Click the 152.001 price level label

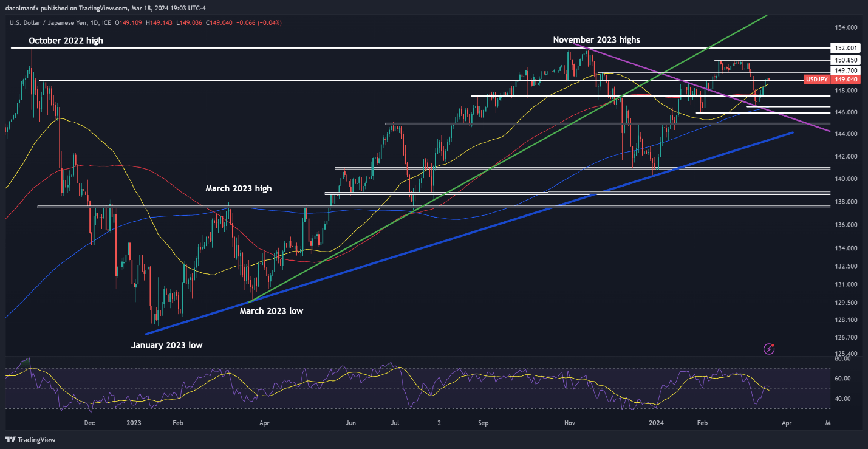[846, 47]
